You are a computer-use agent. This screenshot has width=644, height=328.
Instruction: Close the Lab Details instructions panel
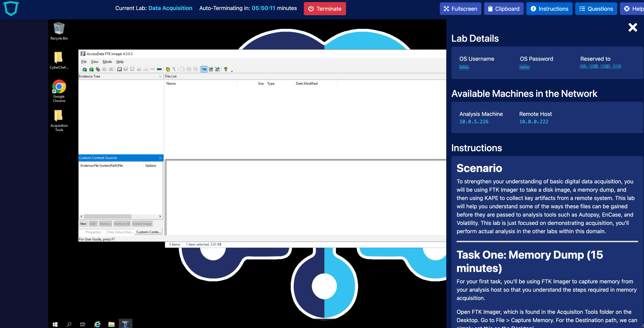(x=633, y=27)
